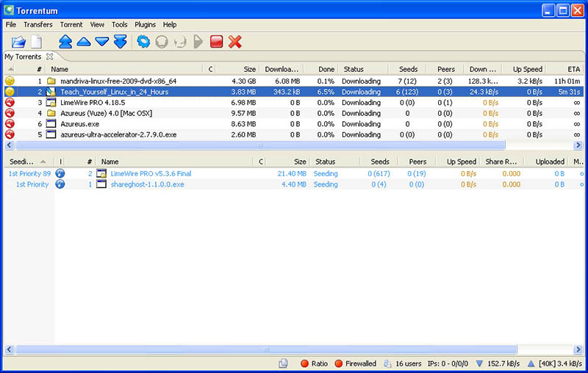Move torrent to top with double up arrow

65,42
